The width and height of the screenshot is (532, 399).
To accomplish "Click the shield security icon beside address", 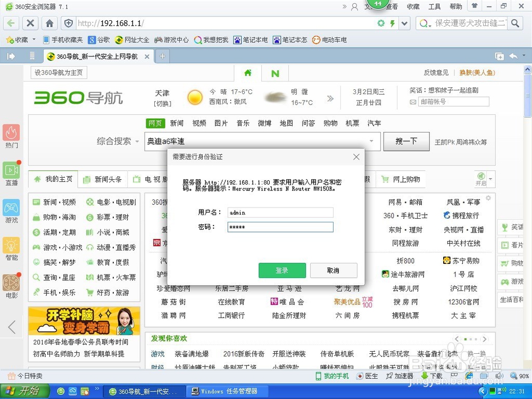I will click(x=69, y=23).
